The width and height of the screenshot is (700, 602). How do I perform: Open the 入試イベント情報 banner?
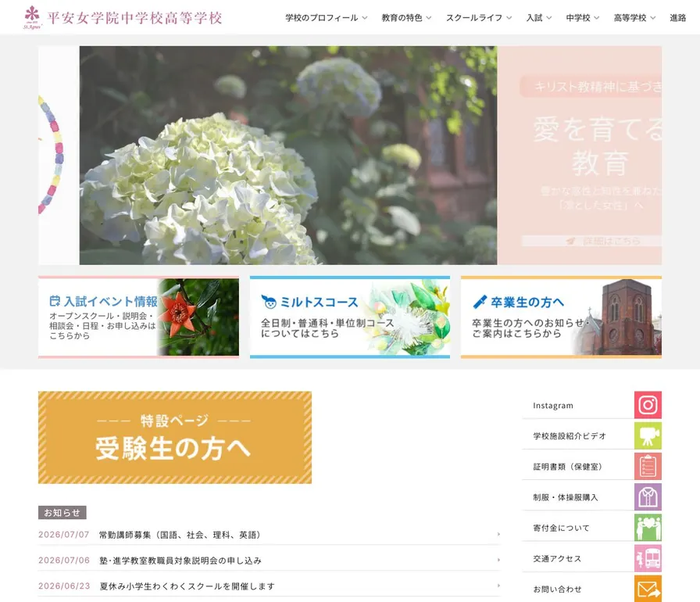pyautogui.click(x=138, y=317)
